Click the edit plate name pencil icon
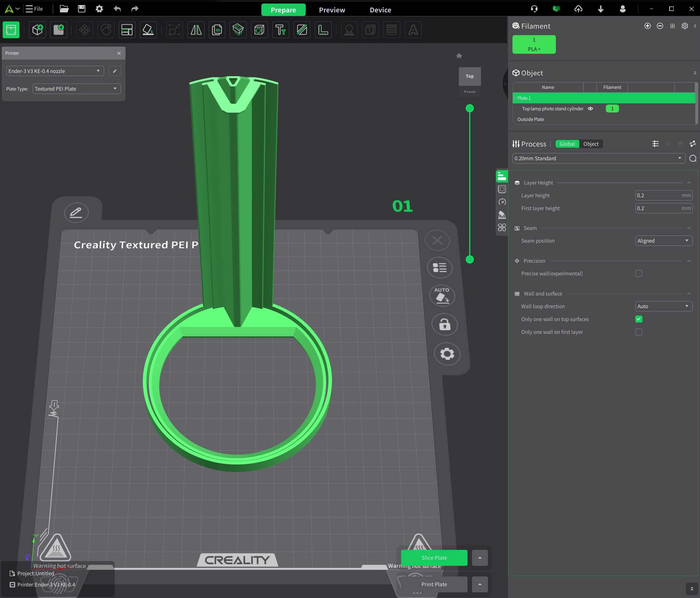The width and height of the screenshot is (700, 598). pyautogui.click(x=76, y=213)
